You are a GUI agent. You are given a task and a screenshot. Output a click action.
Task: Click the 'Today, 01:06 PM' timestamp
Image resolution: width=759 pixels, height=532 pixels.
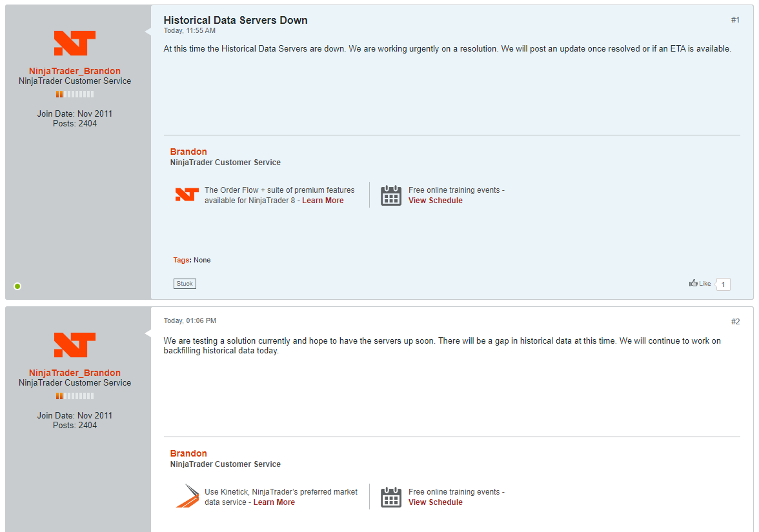tap(190, 320)
